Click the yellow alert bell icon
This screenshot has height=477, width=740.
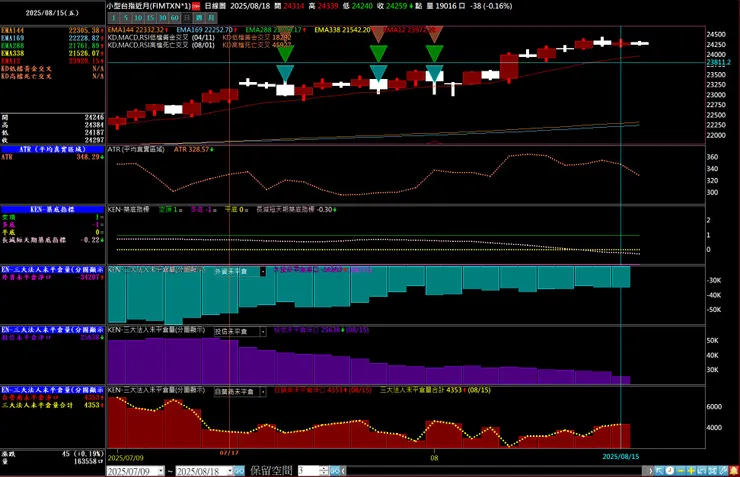point(734,471)
